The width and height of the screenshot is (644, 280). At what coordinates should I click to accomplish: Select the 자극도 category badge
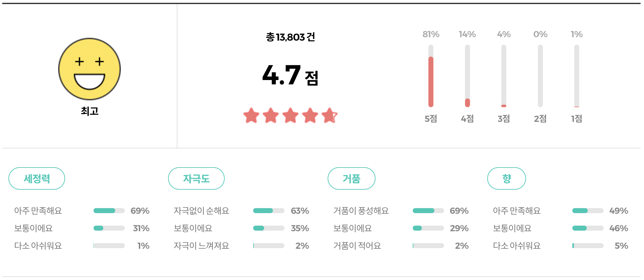(196, 178)
